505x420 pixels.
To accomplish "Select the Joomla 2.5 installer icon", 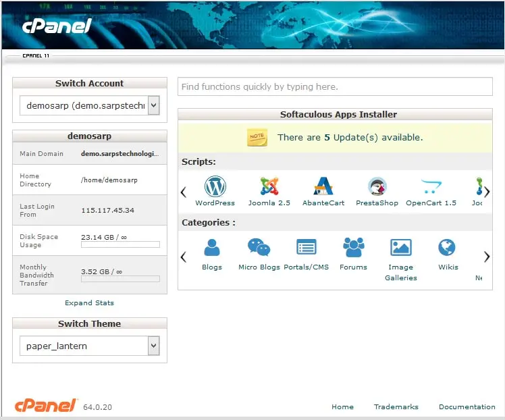I will pos(269,187).
